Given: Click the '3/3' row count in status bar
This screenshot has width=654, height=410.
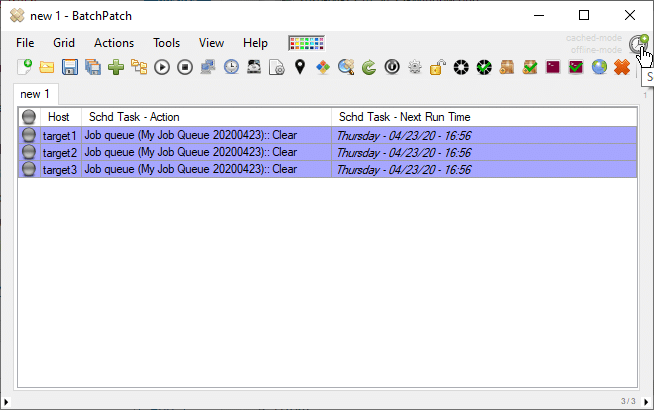Looking at the screenshot, I should pyautogui.click(x=628, y=401).
